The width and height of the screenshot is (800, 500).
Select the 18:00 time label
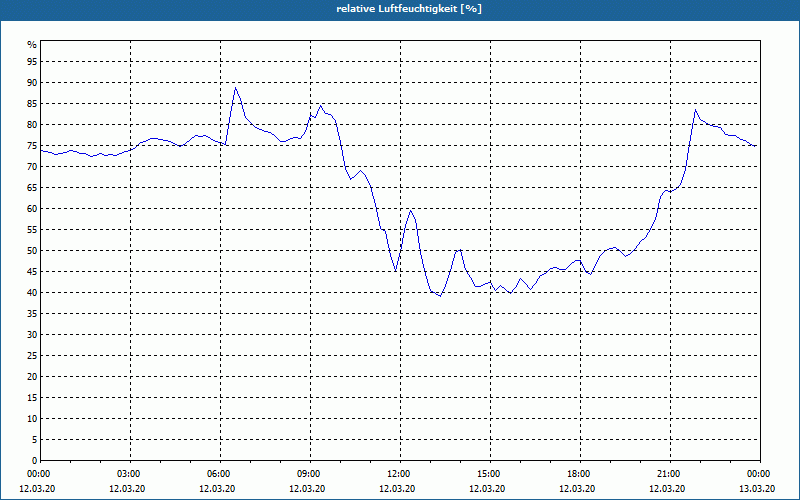(x=579, y=474)
